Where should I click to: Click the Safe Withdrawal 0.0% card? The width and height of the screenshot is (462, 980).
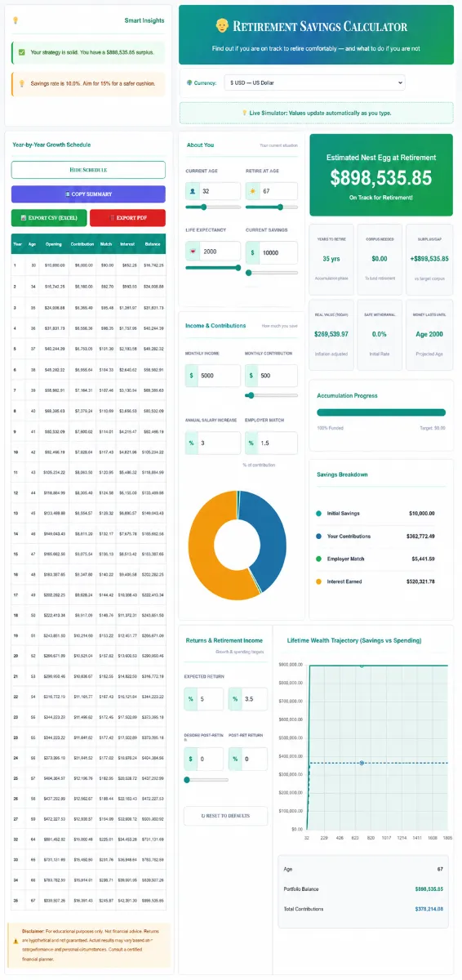tap(380, 335)
